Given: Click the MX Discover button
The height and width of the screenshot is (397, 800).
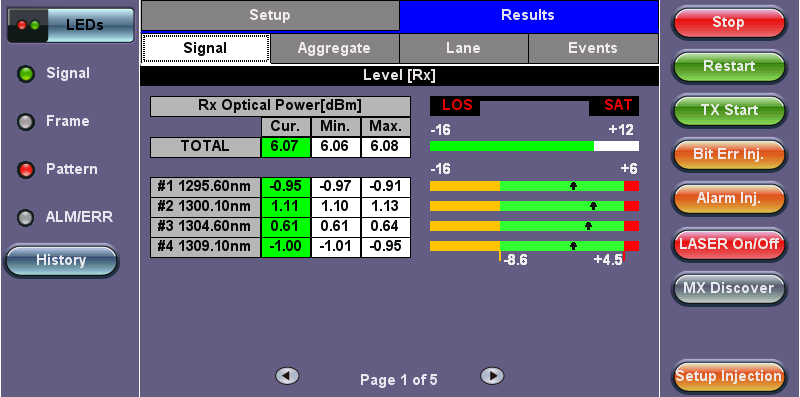Looking at the screenshot, I should [729, 288].
